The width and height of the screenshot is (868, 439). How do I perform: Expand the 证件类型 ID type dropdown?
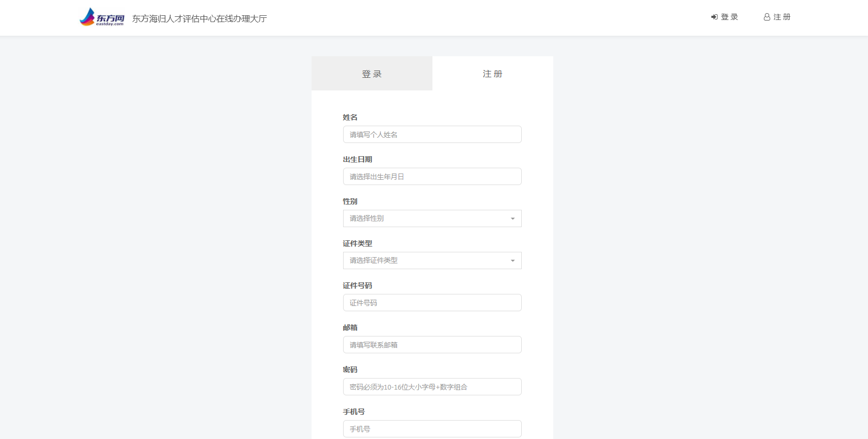click(426, 261)
